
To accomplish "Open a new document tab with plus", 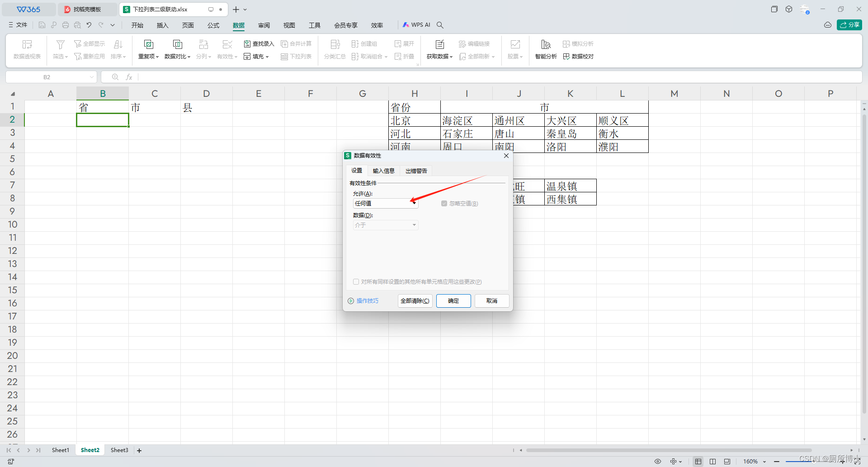I will 236,10.
